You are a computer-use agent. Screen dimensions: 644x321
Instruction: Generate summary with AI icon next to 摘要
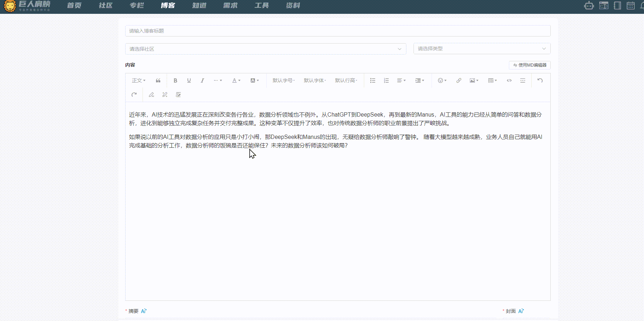coord(144,311)
